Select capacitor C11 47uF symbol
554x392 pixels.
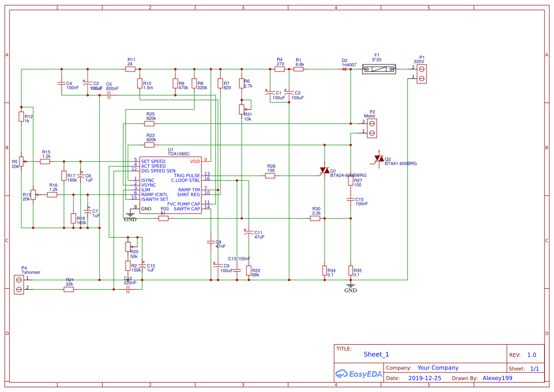coord(249,232)
